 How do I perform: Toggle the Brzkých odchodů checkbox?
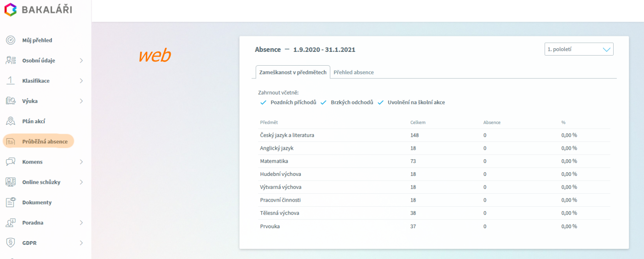click(323, 102)
